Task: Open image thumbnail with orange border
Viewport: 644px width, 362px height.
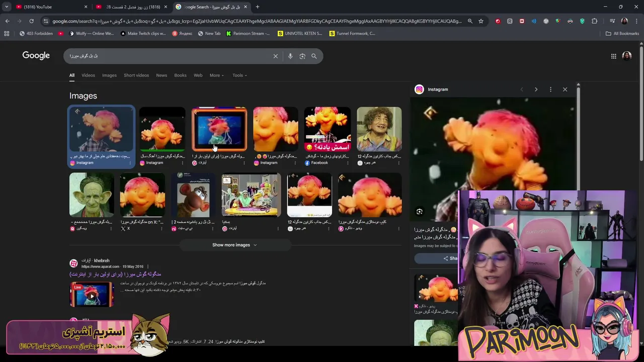Action: 219,129
